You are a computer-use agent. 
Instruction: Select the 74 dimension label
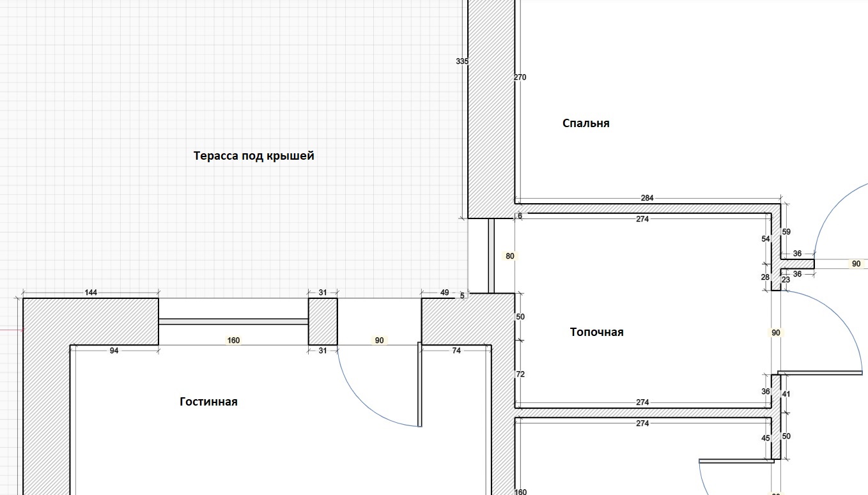[x=456, y=350]
